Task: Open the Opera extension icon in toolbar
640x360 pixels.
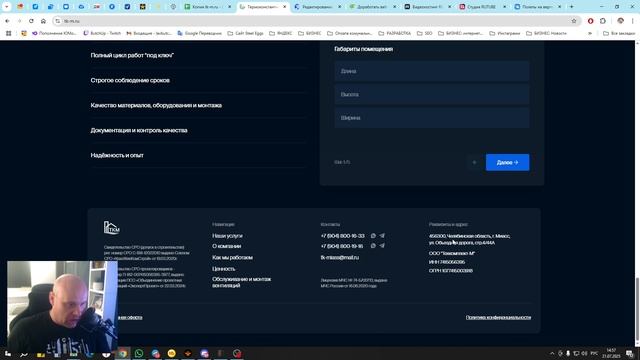Action: pos(590,21)
